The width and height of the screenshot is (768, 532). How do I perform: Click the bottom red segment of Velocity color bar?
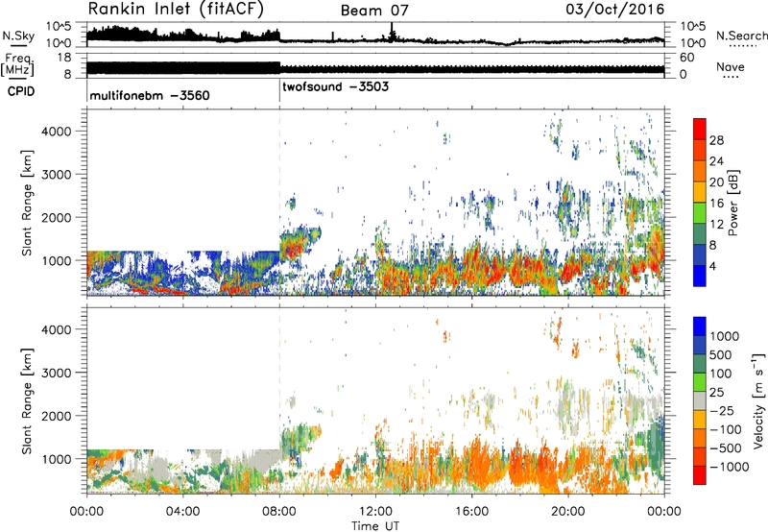(x=700, y=475)
